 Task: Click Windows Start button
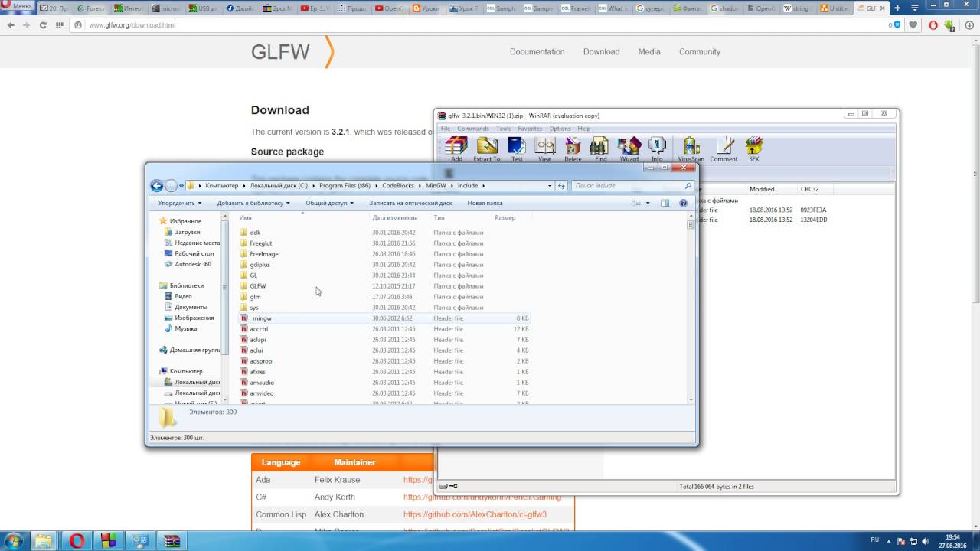pos(14,541)
